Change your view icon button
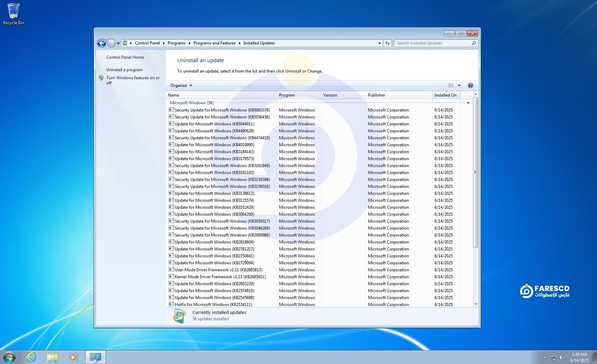 [x=451, y=85]
